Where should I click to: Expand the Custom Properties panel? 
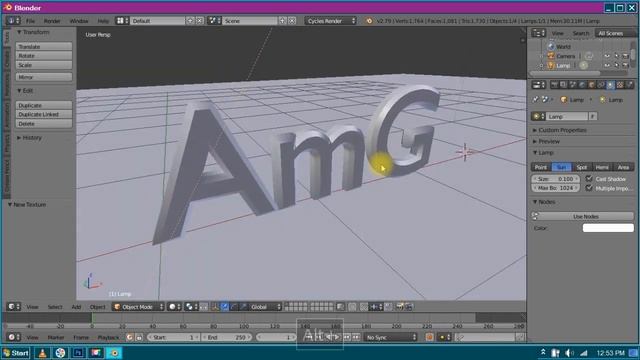pyautogui.click(x=560, y=130)
